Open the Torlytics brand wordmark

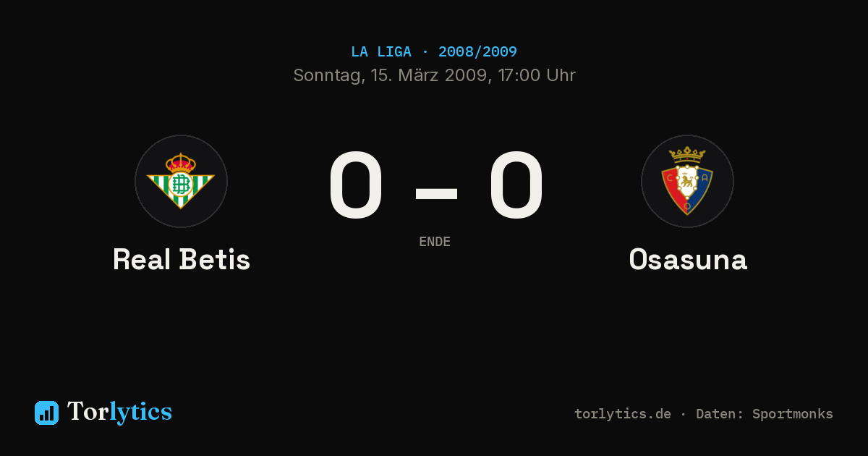[119, 412]
